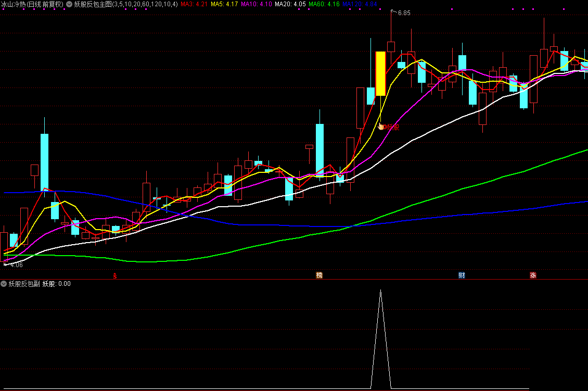
Task: Click the blue 财 financial report marker
Action: pyautogui.click(x=462, y=275)
